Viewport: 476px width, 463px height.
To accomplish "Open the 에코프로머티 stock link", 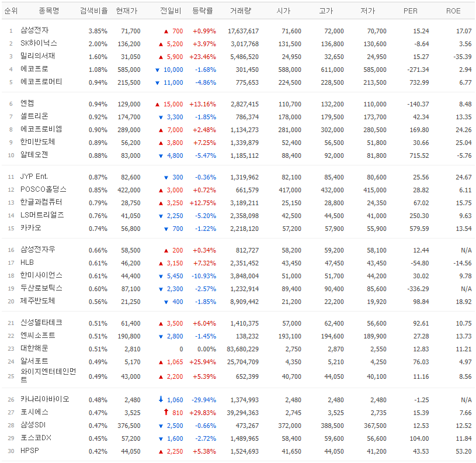I will [41, 82].
